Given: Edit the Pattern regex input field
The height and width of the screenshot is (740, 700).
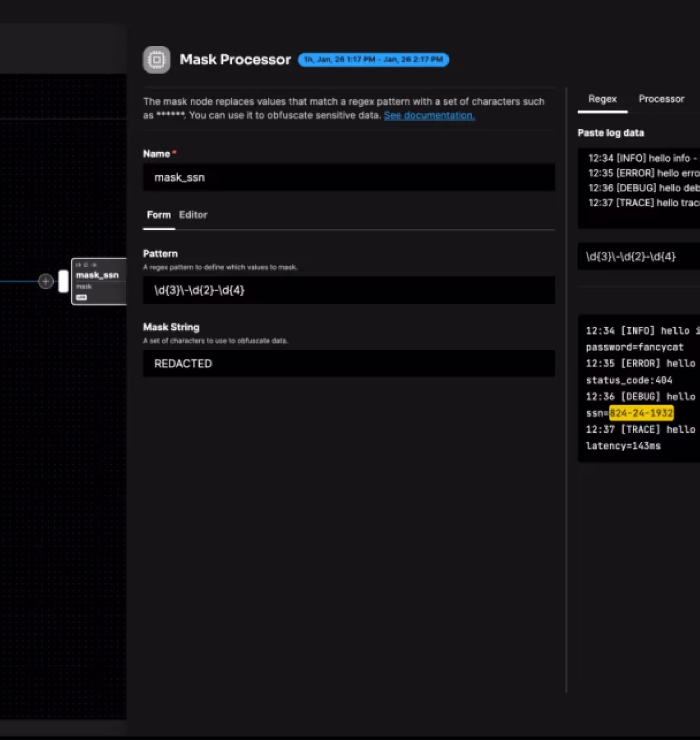Looking at the screenshot, I should click(x=349, y=290).
